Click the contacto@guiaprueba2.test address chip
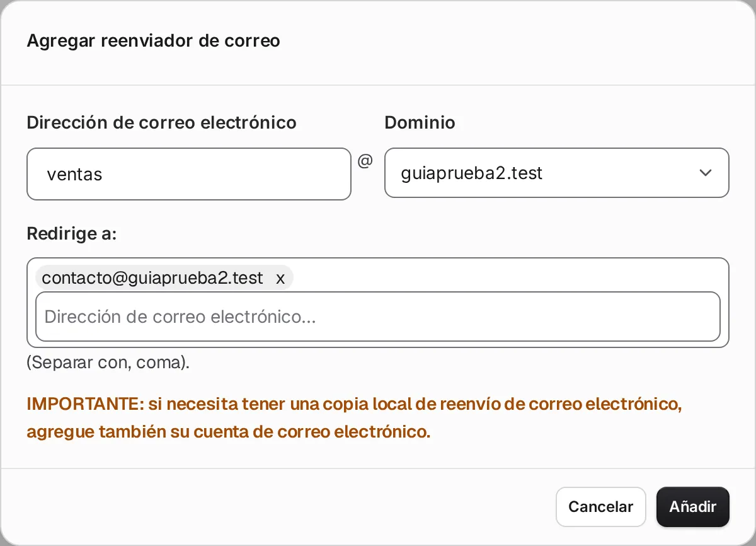The image size is (756, 546). [x=164, y=278]
